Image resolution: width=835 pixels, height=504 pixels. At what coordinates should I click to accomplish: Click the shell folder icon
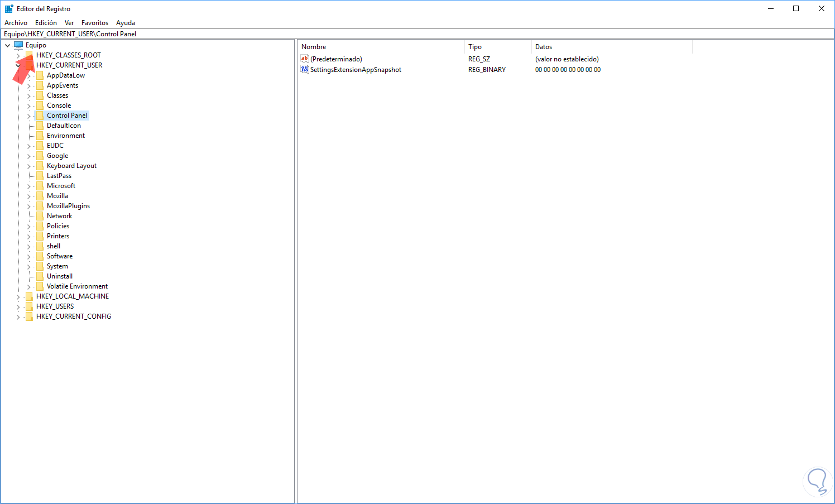[40, 246]
